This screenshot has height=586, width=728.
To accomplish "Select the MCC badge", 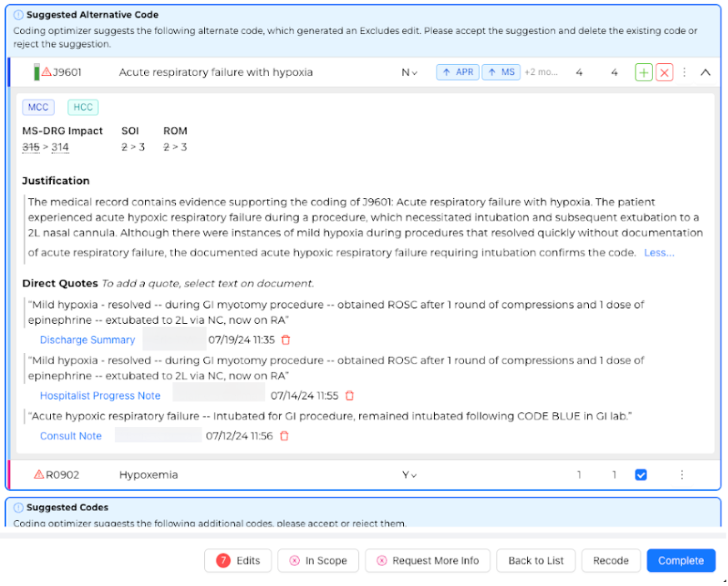I will [x=38, y=107].
